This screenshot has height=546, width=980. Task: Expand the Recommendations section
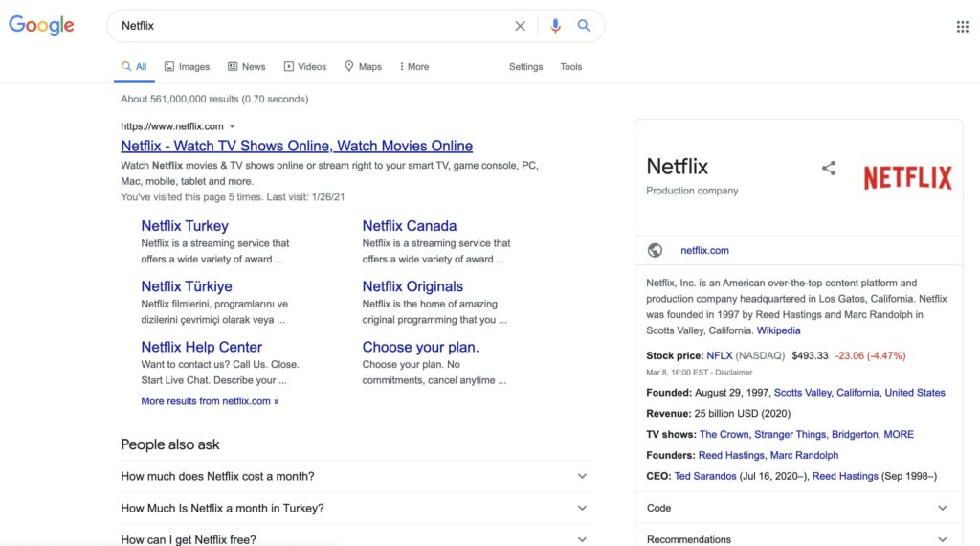coord(799,538)
